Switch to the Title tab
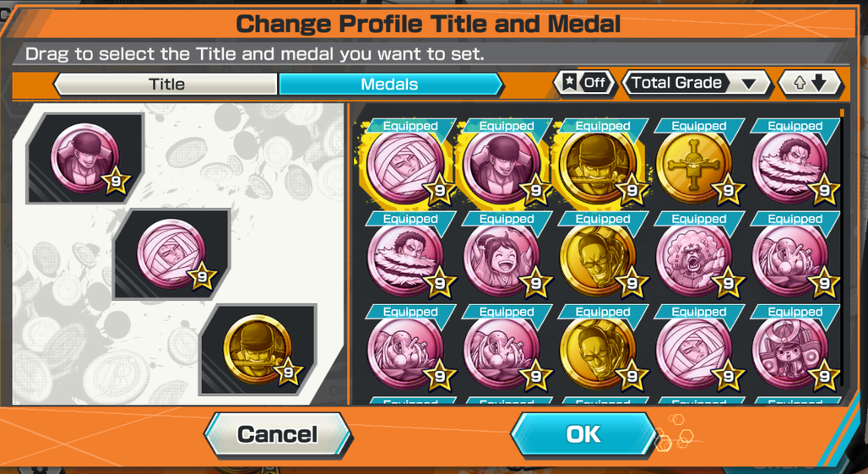Viewport: 868px width, 474px height. tap(165, 84)
